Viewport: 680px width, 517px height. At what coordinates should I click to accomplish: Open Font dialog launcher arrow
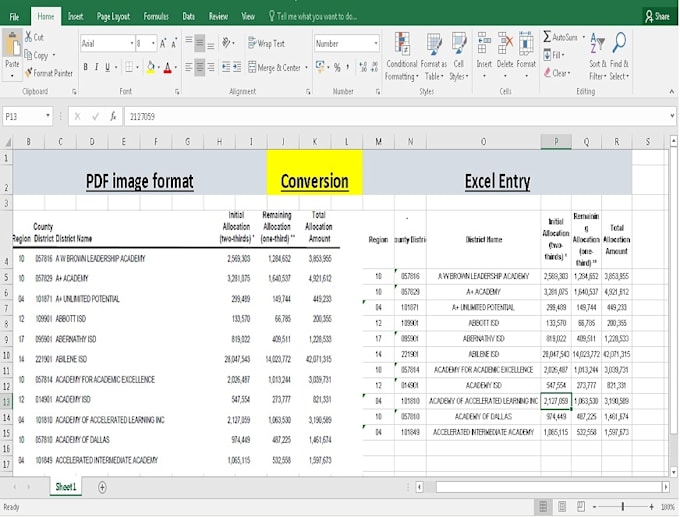pos(177,92)
